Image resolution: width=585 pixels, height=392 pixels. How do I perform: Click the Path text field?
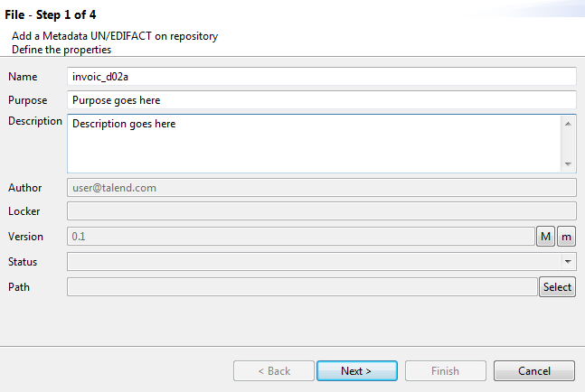(x=302, y=287)
